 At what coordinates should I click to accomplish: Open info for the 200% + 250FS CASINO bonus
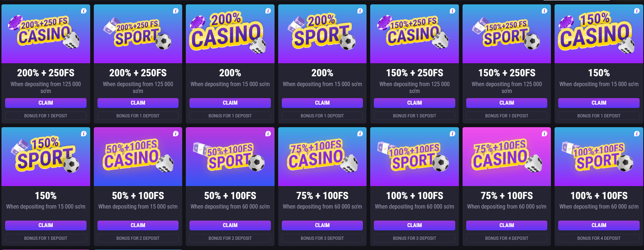84,11
